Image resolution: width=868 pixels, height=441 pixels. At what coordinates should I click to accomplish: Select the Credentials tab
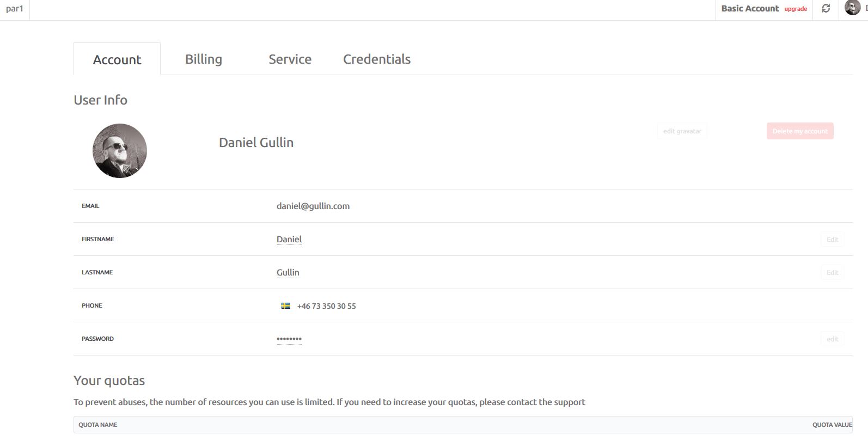pos(377,59)
